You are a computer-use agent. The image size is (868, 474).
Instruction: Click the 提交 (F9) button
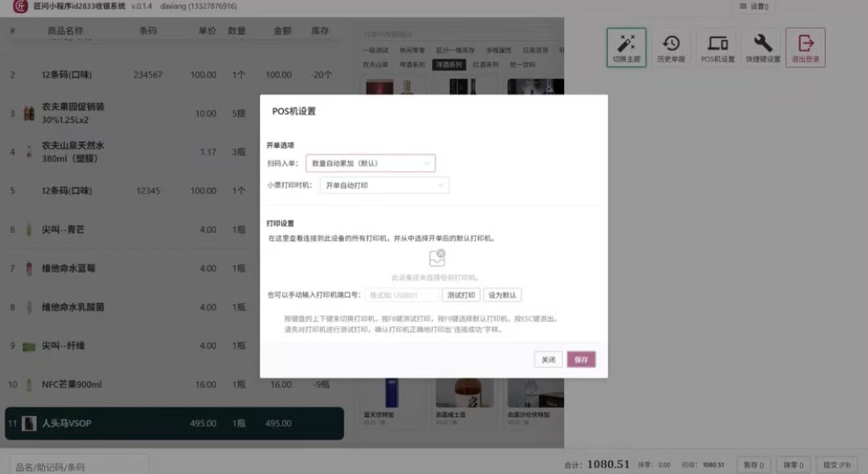pos(837,465)
